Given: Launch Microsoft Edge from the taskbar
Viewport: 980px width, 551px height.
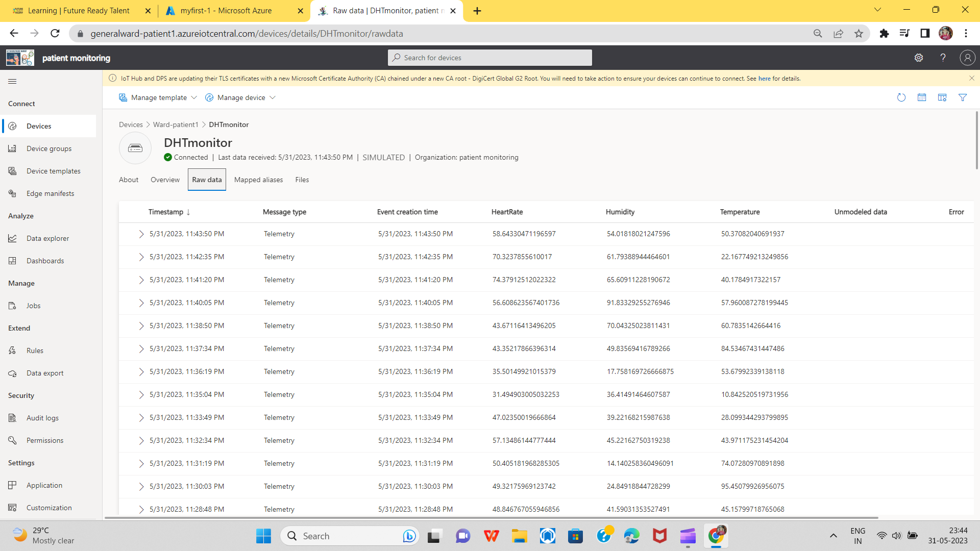Looking at the screenshot, I should pos(632,536).
